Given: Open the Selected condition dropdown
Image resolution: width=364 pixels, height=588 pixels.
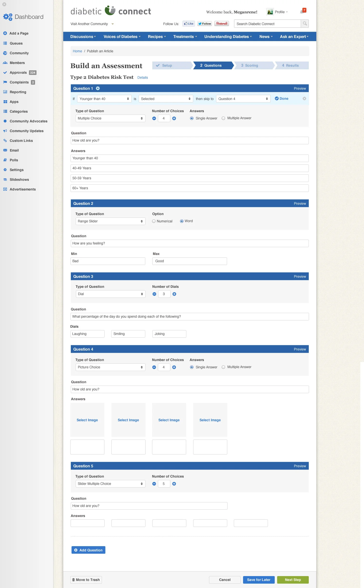Looking at the screenshot, I should pos(166,99).
